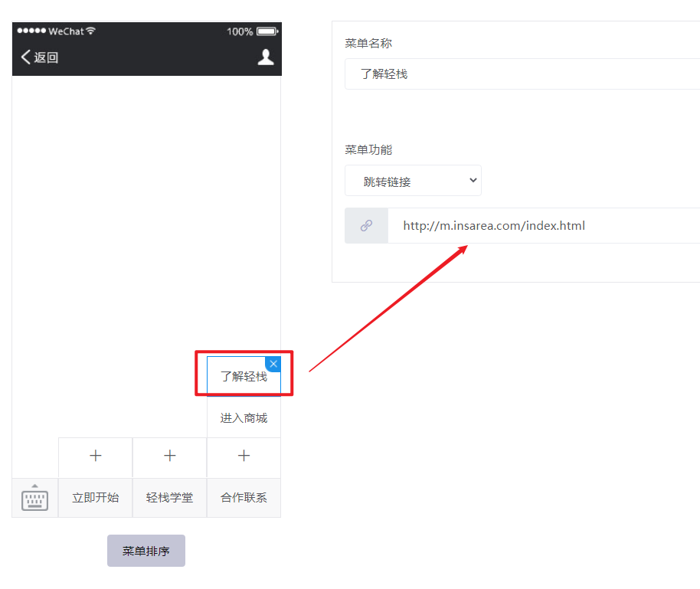The image size is (700, 589).
Task: Select the 了解轻栈 submenu item
Action: point(244,376)
